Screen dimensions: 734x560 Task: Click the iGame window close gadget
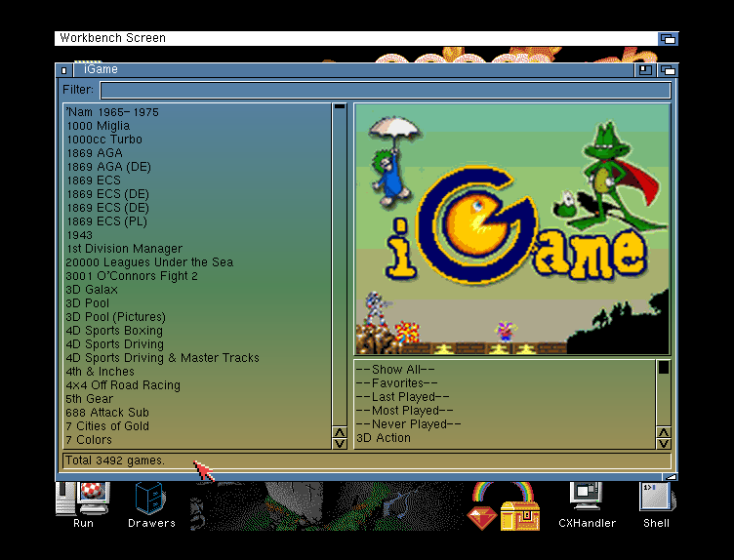tap(64, 70)
